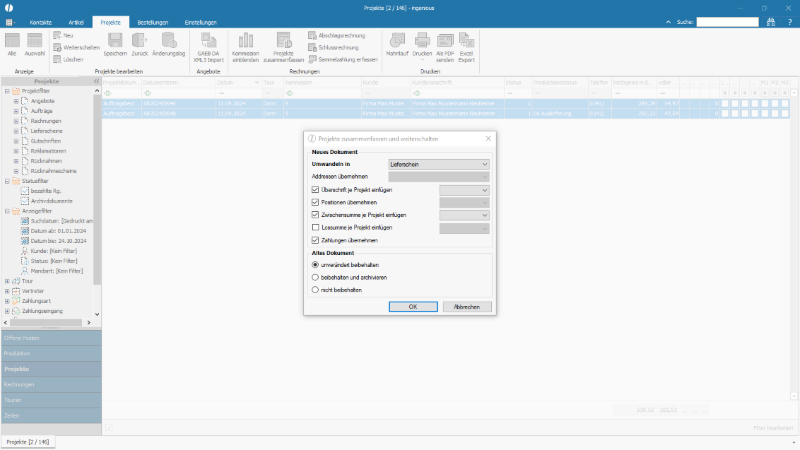Viewport: 800px width, 450px height.
Task: Open dropdown beside Überschrift je Projekt
Action: 464,190
